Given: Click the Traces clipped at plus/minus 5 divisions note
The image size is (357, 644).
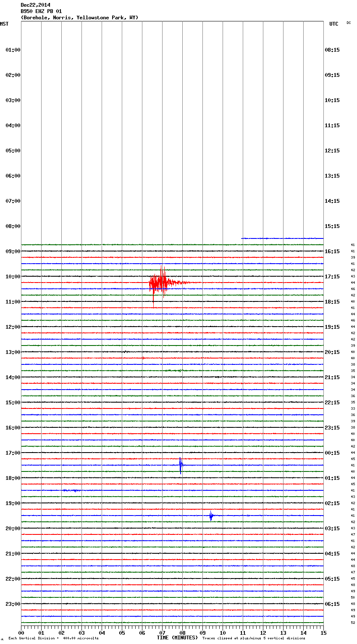Looking at the screenshot, I should (x=254, y=639).
